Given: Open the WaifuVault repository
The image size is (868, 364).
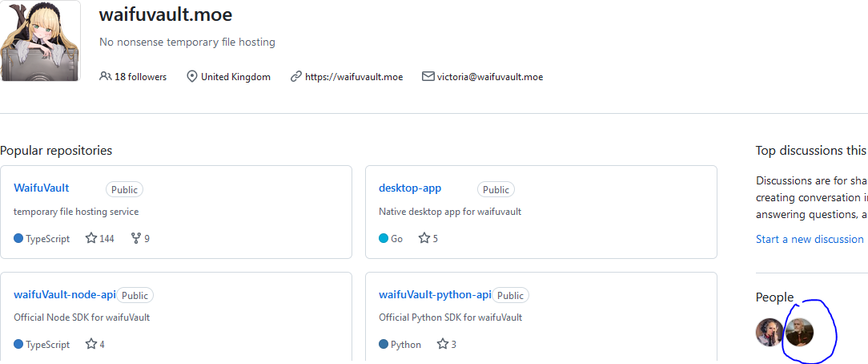Looking at the screenshot, I should (42, 188).
